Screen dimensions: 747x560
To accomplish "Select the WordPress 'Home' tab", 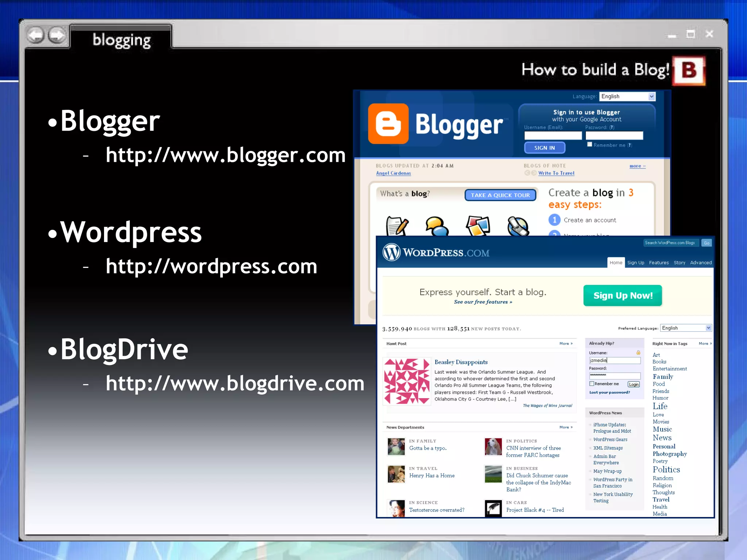I will point(616,262).
